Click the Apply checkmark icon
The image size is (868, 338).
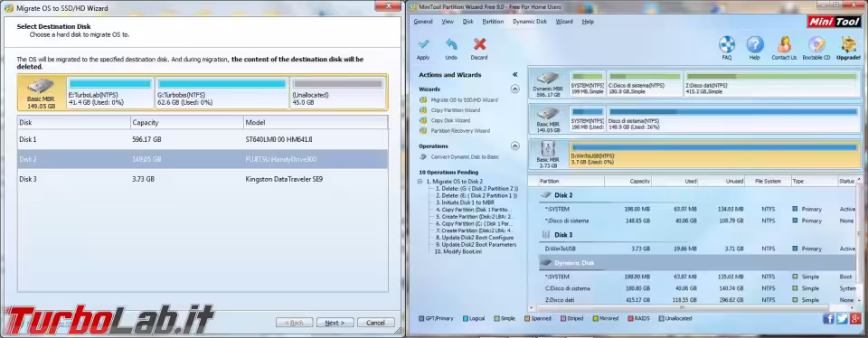423,44
